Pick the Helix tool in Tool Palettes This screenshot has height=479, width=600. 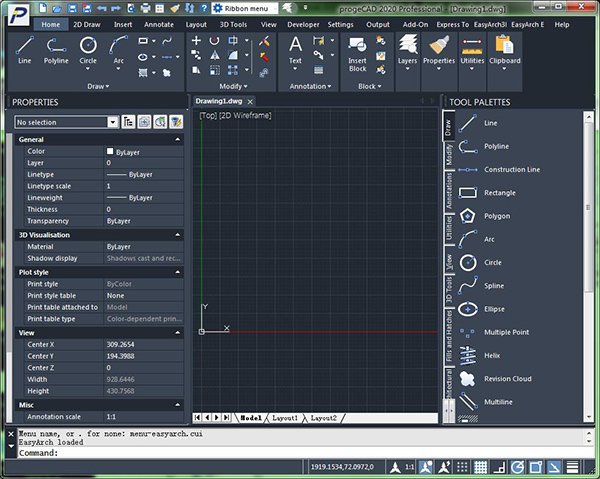pyautogui.click(x=492, y=355)
